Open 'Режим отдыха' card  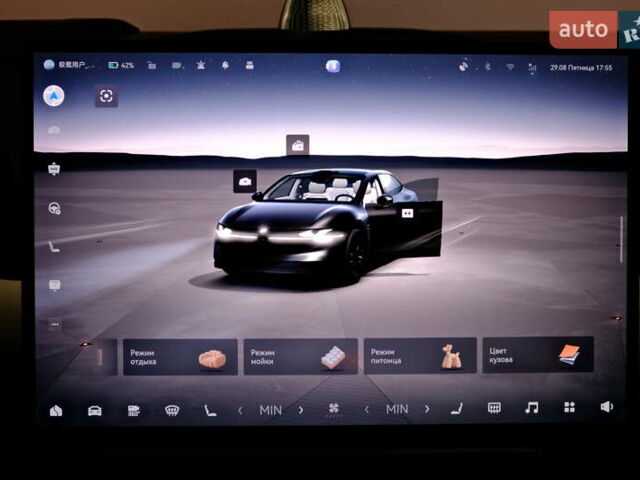pos(180,357)
